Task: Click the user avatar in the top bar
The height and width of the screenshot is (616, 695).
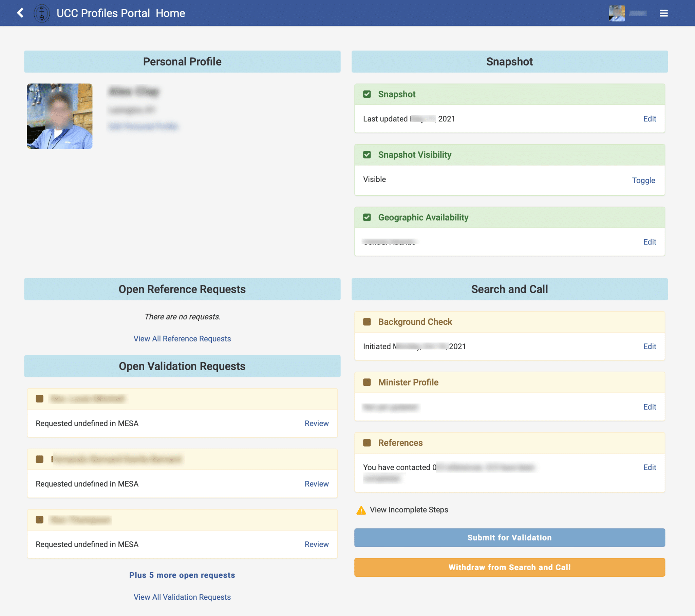Action: [x=617, y=13]
